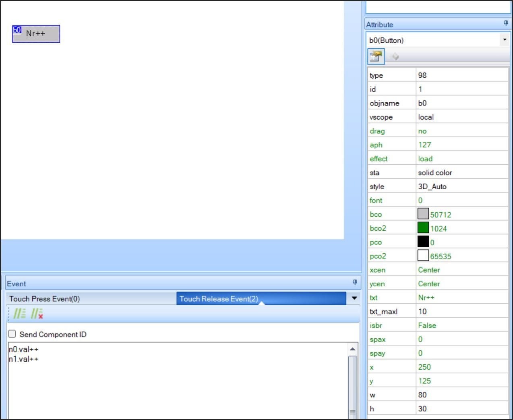Select the categorized attributes view icon
The image size is (513, 420).
[x=376, y=56]
